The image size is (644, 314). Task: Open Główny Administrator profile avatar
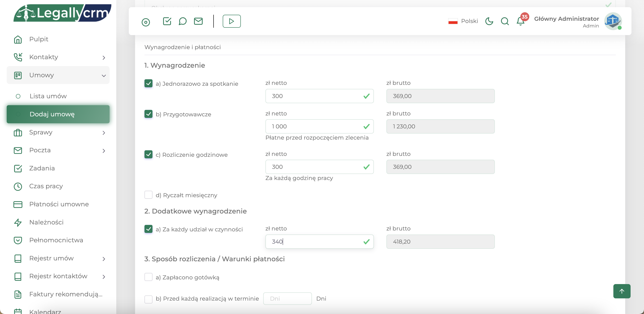(x=613, y=21)
